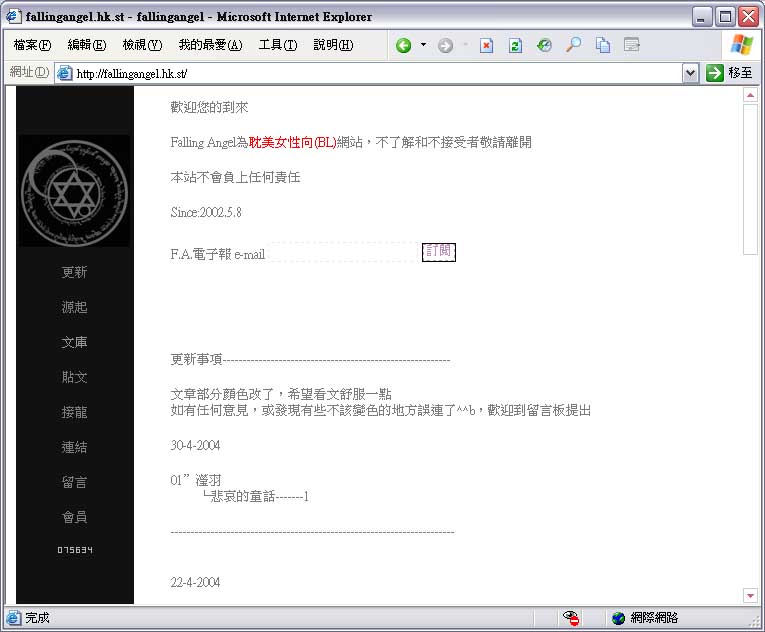
Task: Click the 本站不會負上任何責任 text
Action: click(235, 177)
